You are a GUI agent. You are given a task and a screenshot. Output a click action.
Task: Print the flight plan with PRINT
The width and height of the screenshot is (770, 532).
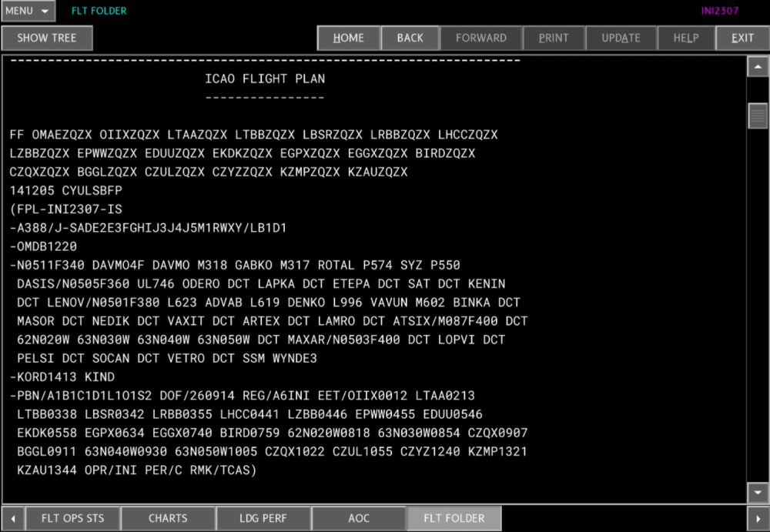coord(554,38)
